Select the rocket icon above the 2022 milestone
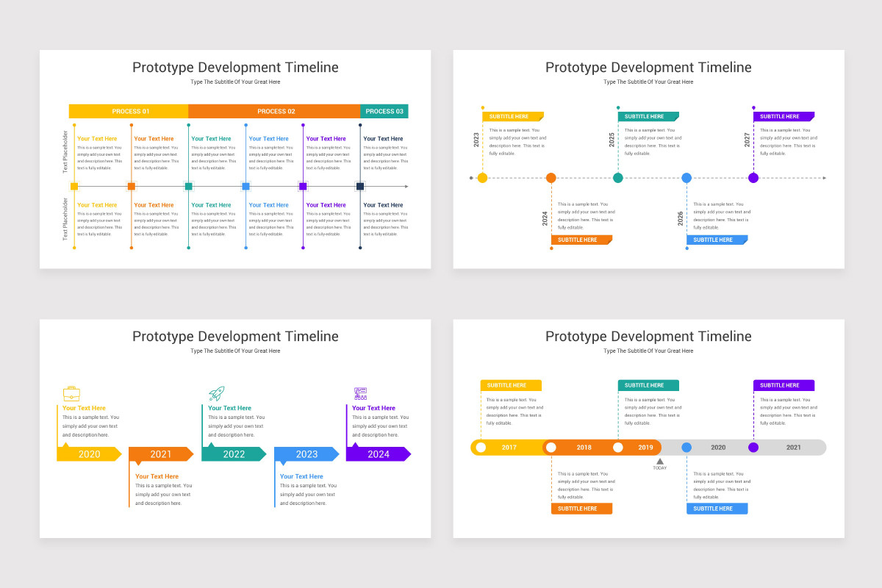Screen dimensions: 882x588 point(215,392)
